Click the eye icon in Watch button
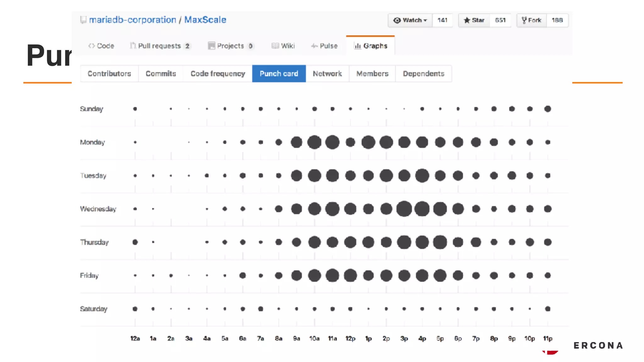 [397, 20]
